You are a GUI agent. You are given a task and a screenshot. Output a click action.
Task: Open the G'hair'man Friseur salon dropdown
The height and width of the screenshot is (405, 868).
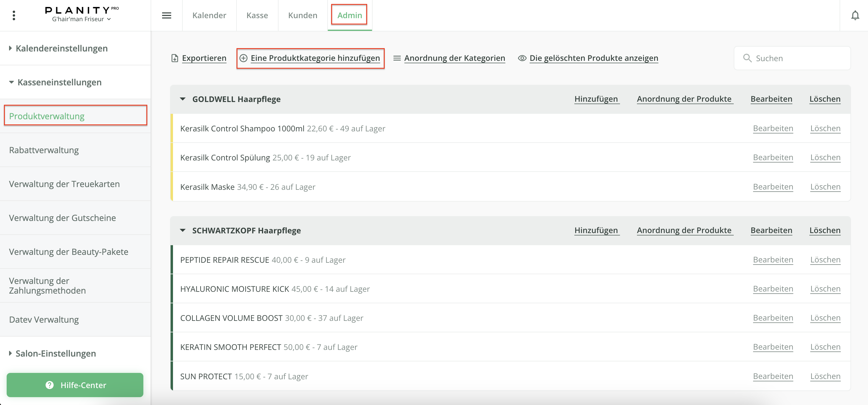pyautogui.click(x=81, y=19)
